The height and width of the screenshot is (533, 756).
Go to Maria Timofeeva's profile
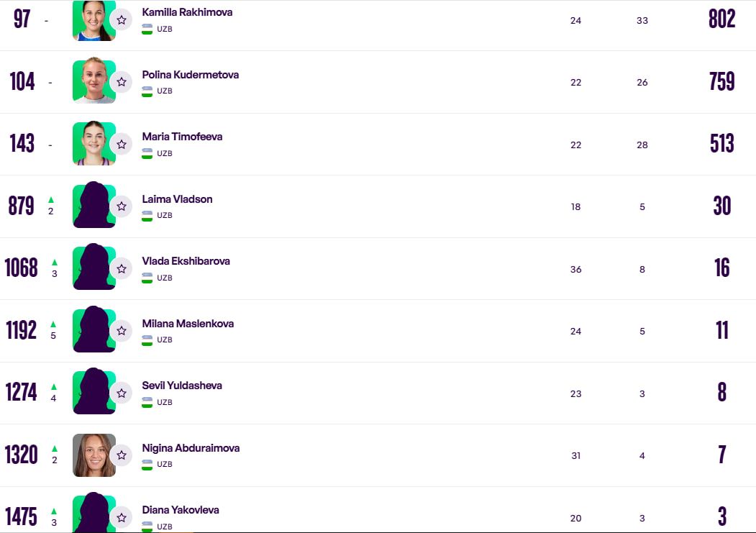tap(182, 137)
